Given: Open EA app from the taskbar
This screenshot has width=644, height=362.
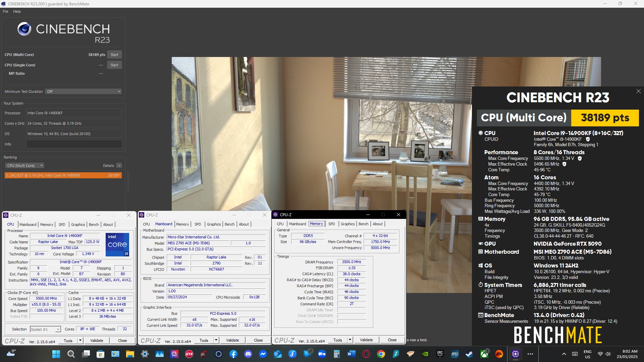Looking at the screenshot, I should tap(499, 354).
